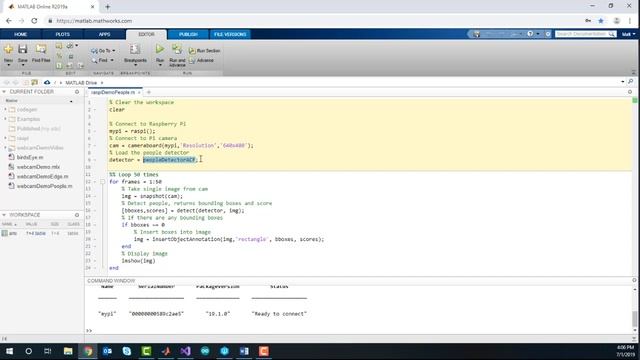Click the command prompt input line

coord(359,331)
